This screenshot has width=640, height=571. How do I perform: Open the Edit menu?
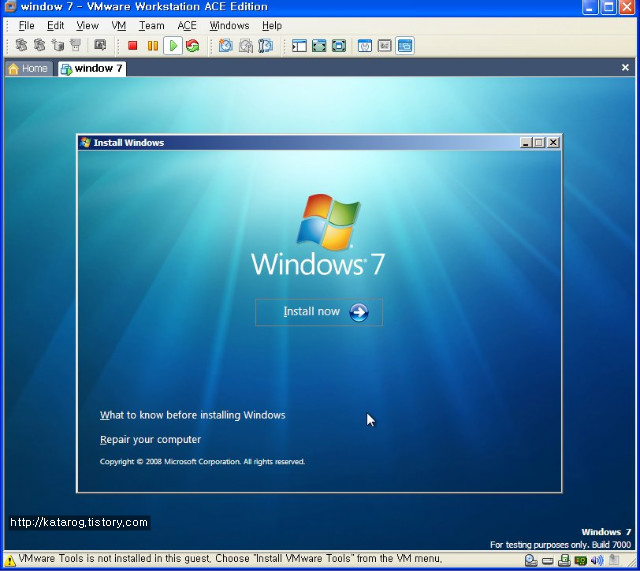click(x=56, y=26)
